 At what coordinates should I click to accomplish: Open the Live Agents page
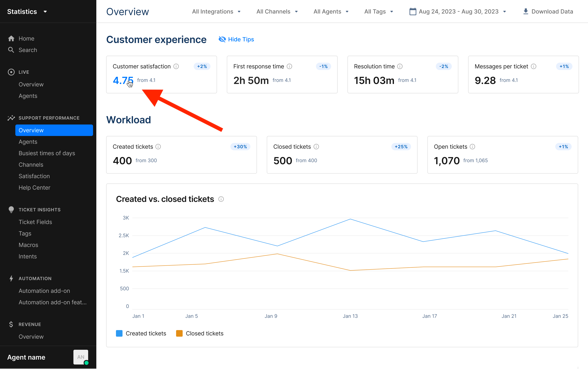pyautogui.click(x=28, y=96)
